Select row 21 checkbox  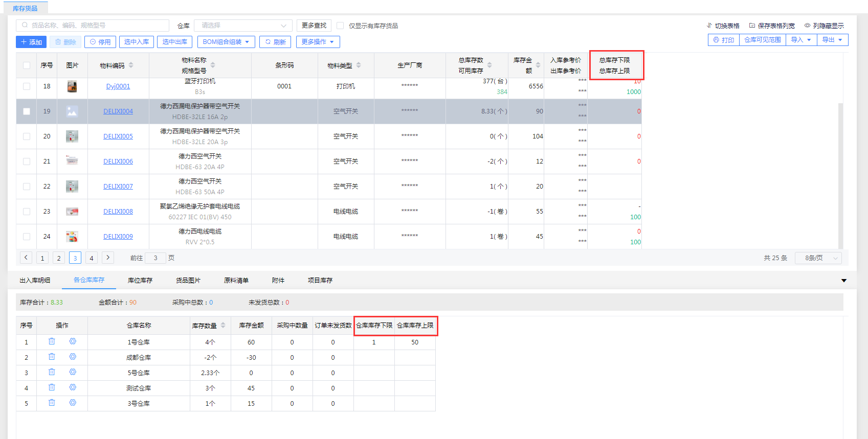[27, 161]
